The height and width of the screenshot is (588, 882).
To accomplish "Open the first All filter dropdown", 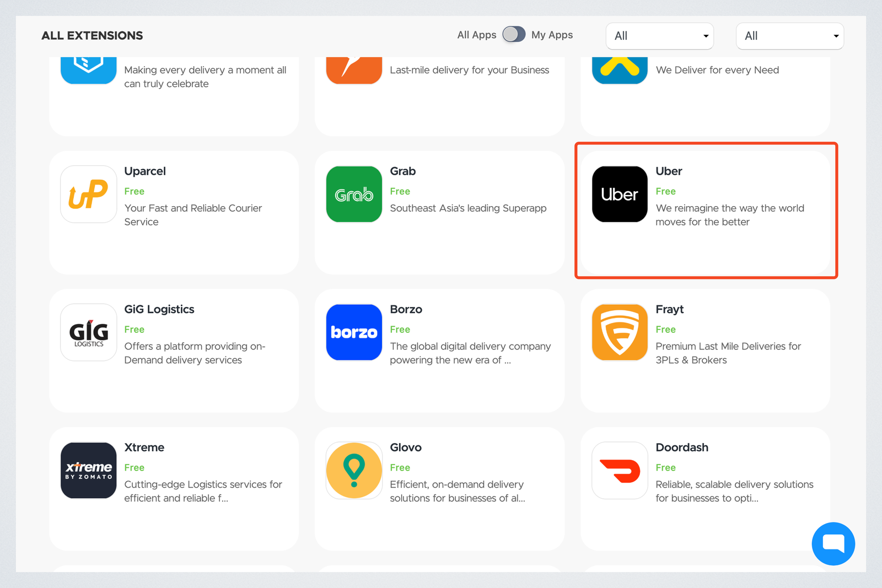I will tap(659, 36).
